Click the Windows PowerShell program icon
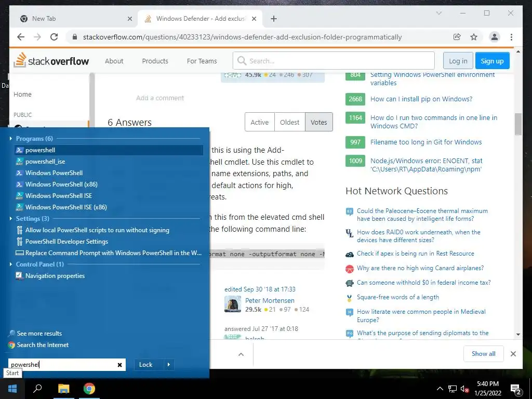This screenshot has height=399, width=532. [20, 172]
